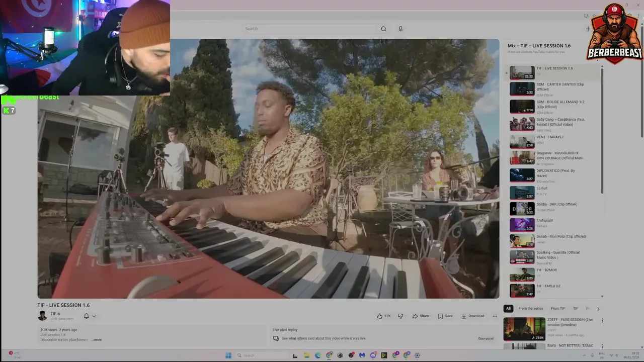Click the Save button

tap(445, 316)
